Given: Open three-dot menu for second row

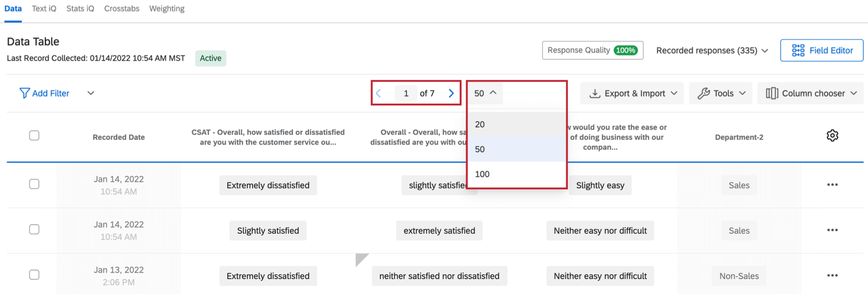Looking at the screenshot, I should pos(832,230).
